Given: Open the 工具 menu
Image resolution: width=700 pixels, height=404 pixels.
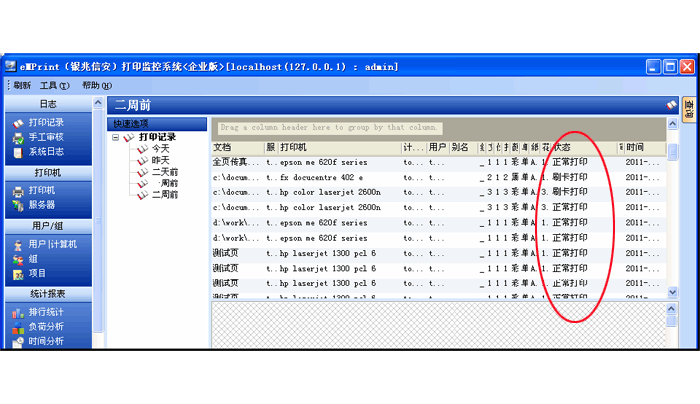Looking at the screenshot, I should point(53,86).
